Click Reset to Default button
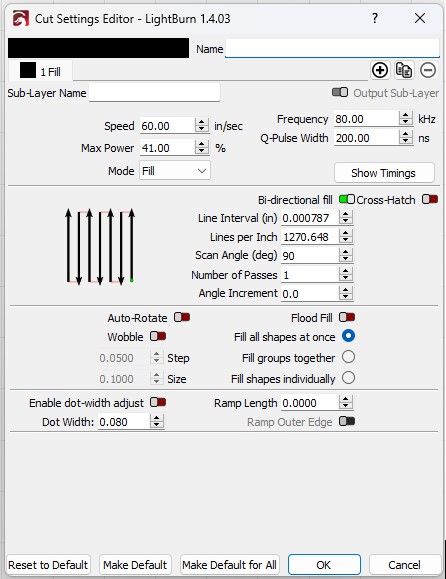The width and height of the screenshot is (446, 579). (48, 565)
